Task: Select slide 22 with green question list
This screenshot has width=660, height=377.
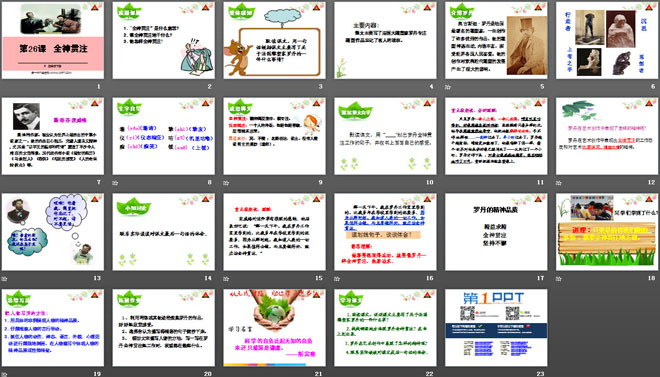Action: click(385, 327)
